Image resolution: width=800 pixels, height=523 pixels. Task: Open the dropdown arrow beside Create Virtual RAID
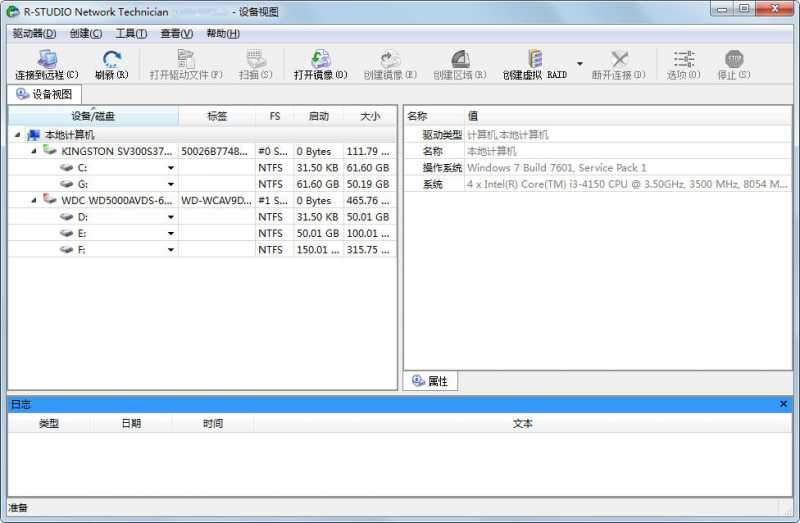coord(580,64)
